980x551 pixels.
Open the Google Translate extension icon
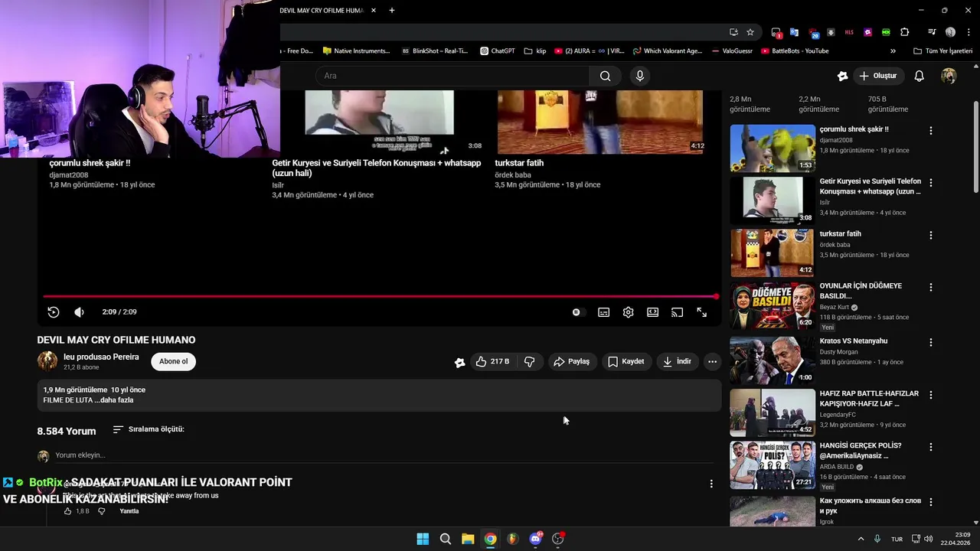(794, 32)
